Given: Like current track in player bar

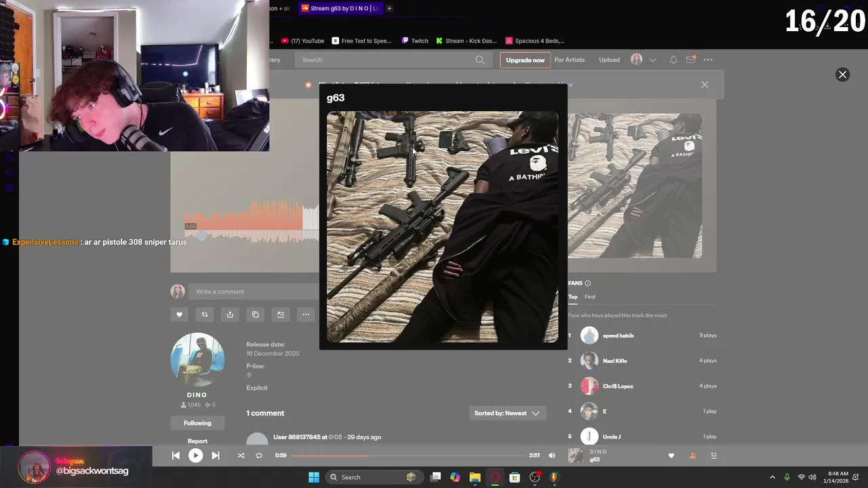Looking at the screenshot, I should click(x=671, y=455).
